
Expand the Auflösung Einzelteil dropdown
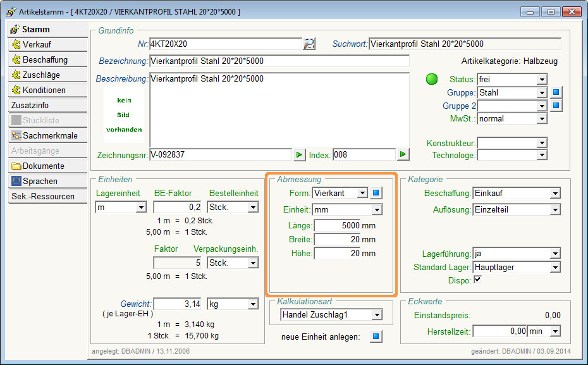coord(555,210)
